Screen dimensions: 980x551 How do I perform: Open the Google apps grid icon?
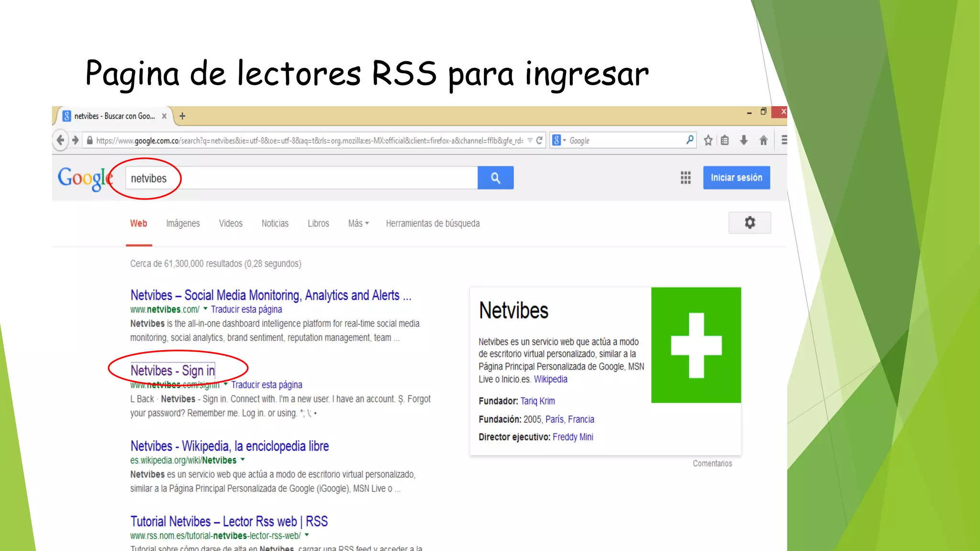tap(685, 178)
